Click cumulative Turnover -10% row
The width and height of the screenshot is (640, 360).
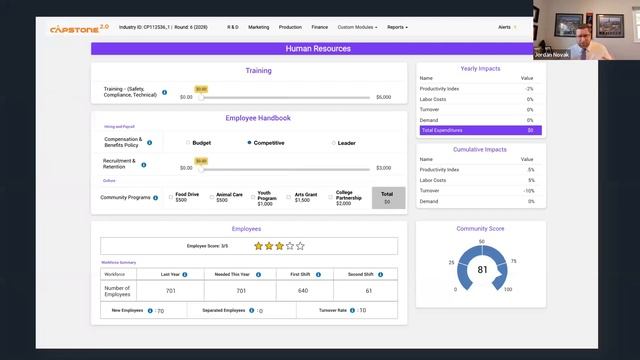(x=481, y=191)
